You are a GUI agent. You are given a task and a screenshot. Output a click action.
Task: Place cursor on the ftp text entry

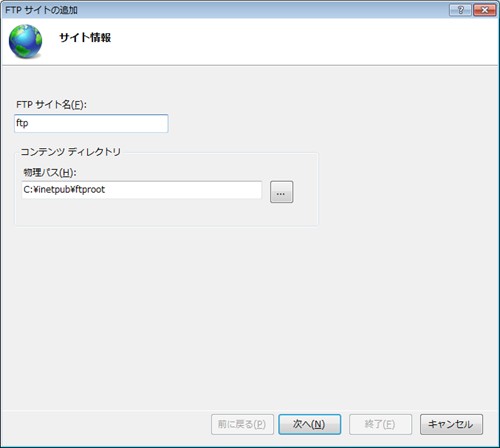pos(22,123)
